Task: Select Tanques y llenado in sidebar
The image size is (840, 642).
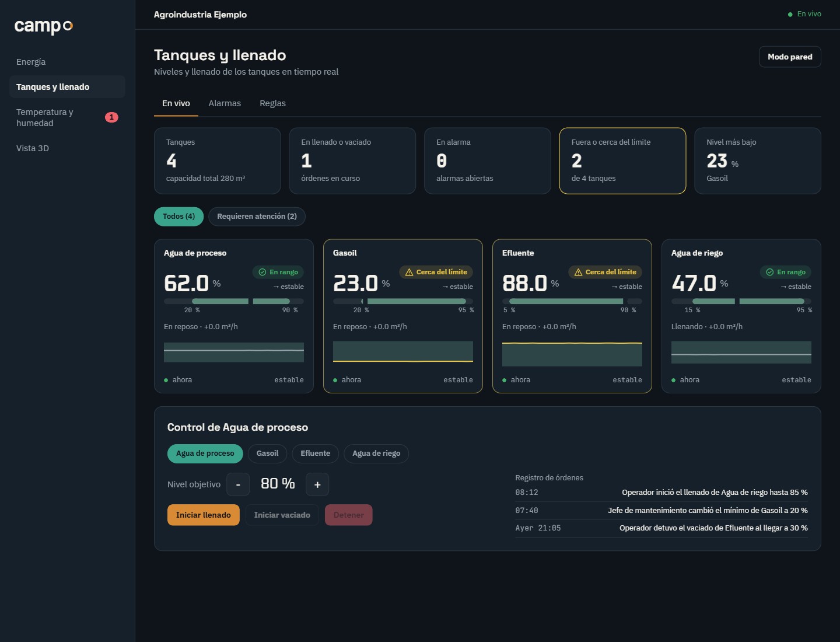Action: pos(67,87)
